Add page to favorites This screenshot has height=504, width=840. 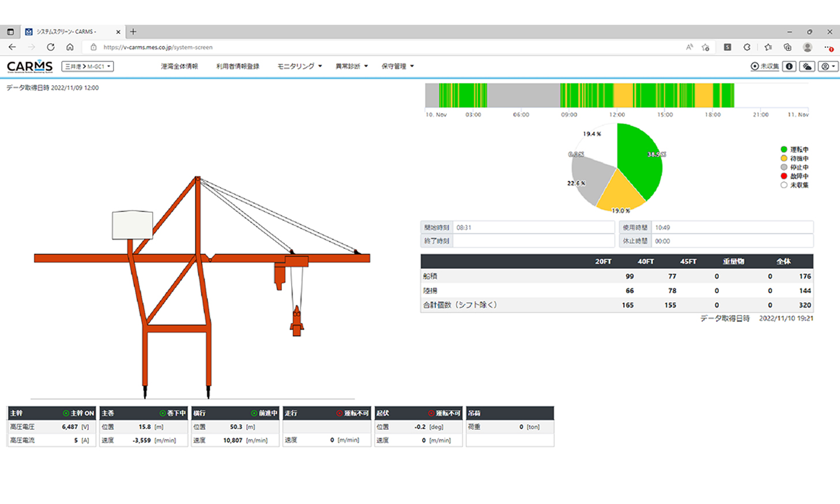click(705, 47)
